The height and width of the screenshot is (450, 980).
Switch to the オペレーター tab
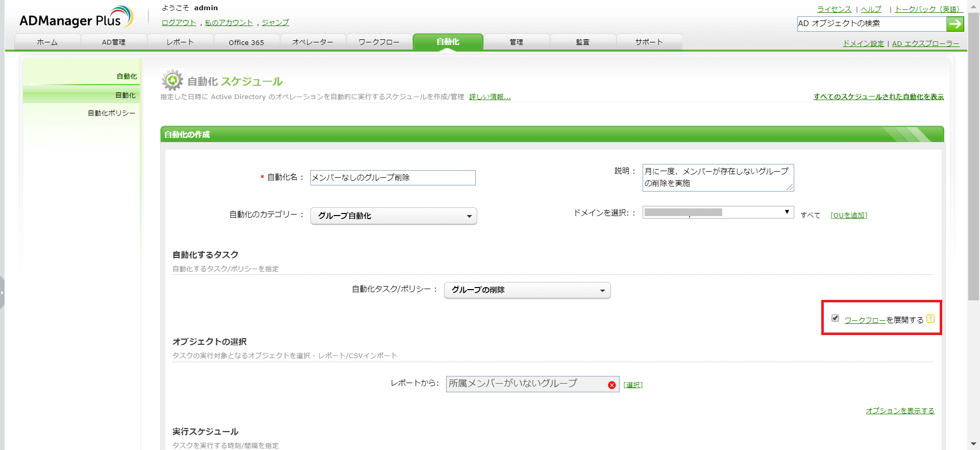pyautogui.click(x=313, y=42)
